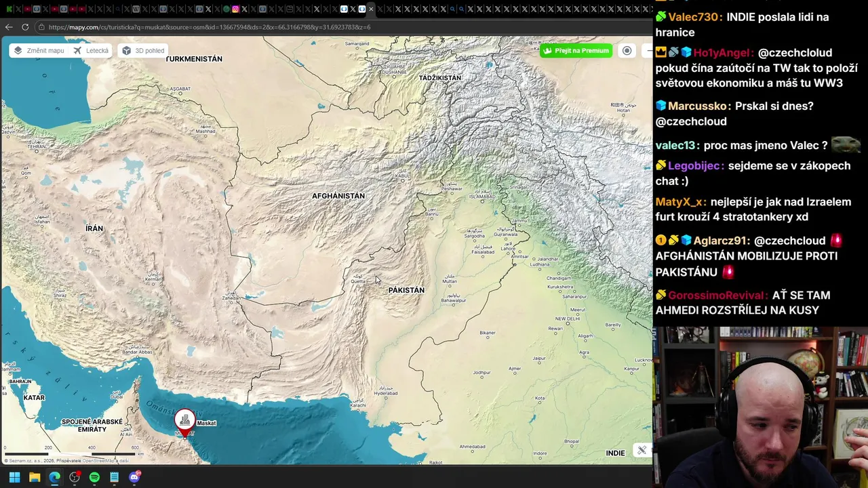Enable the 3D pohled view
868x488 pixels.
coord(143,51)
